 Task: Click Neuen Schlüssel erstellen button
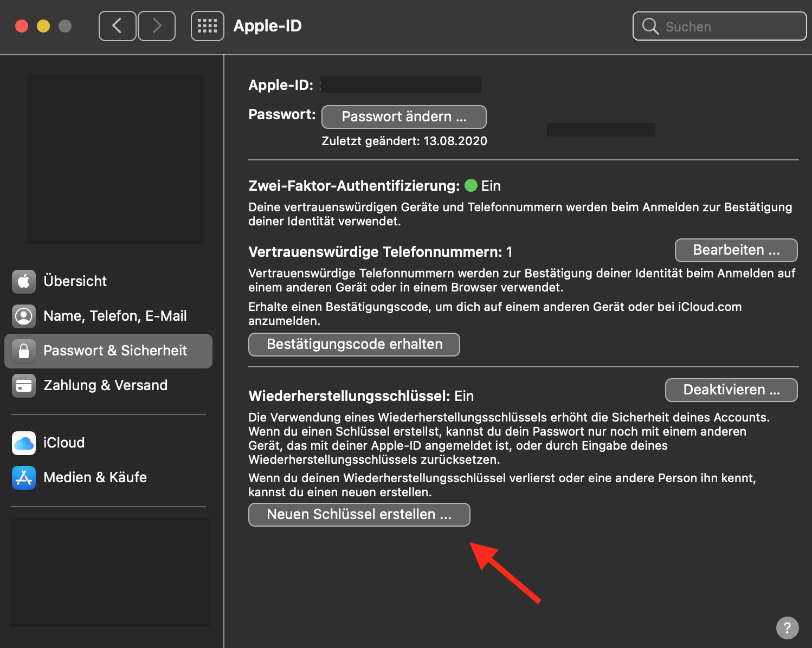pyautogui.click(x=359, y=515)
